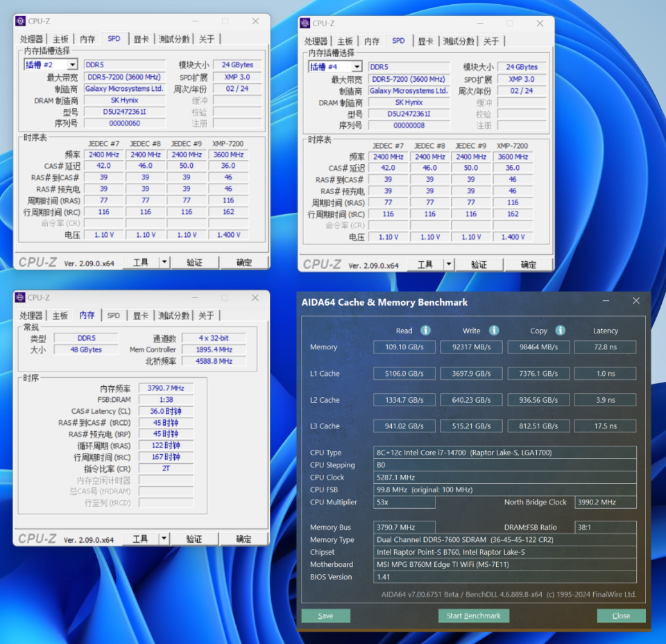Open 显卡 tab in slot #2 window
Viewport: 666px width, 644px height.
click(x=141, y=39)
